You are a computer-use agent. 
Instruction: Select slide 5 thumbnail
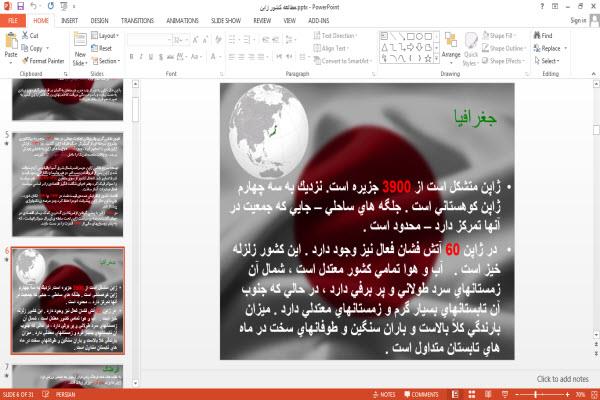[67, 184]
